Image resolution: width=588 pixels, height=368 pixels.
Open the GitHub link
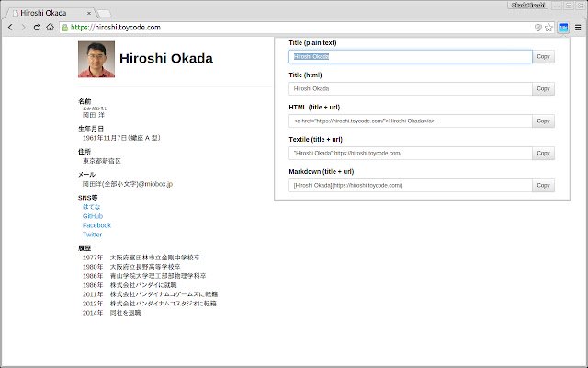93,216
